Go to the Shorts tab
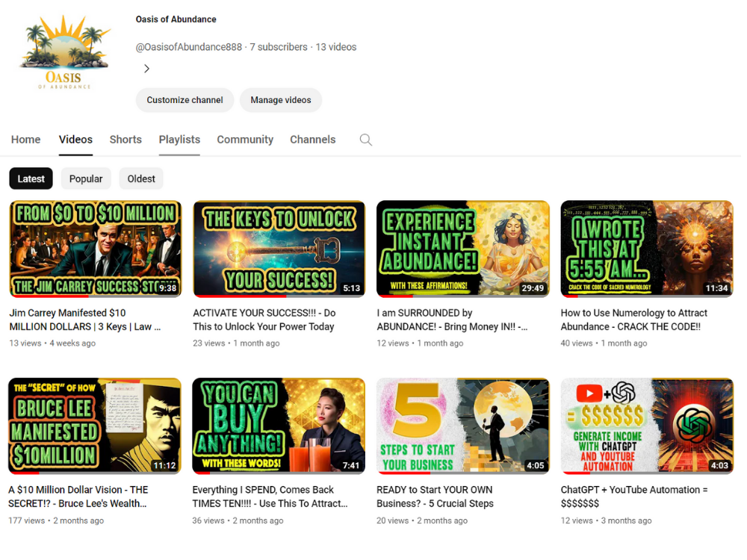747x560 pixels. (x=125, y=140)
